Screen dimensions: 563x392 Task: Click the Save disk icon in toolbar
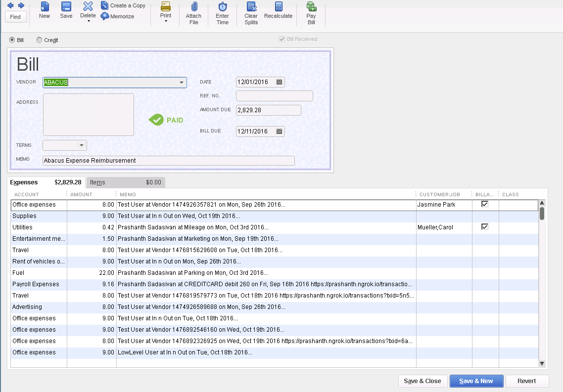[x=66, y=7]
